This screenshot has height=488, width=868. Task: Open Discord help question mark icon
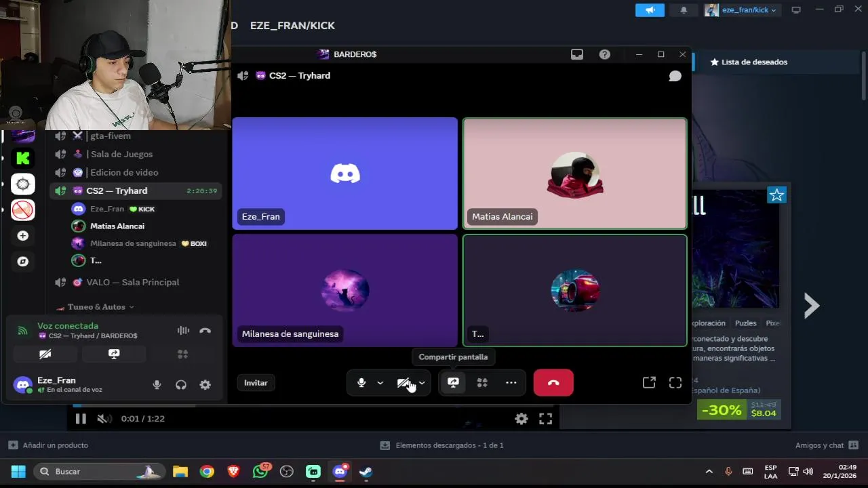click(x=605, y=54)
